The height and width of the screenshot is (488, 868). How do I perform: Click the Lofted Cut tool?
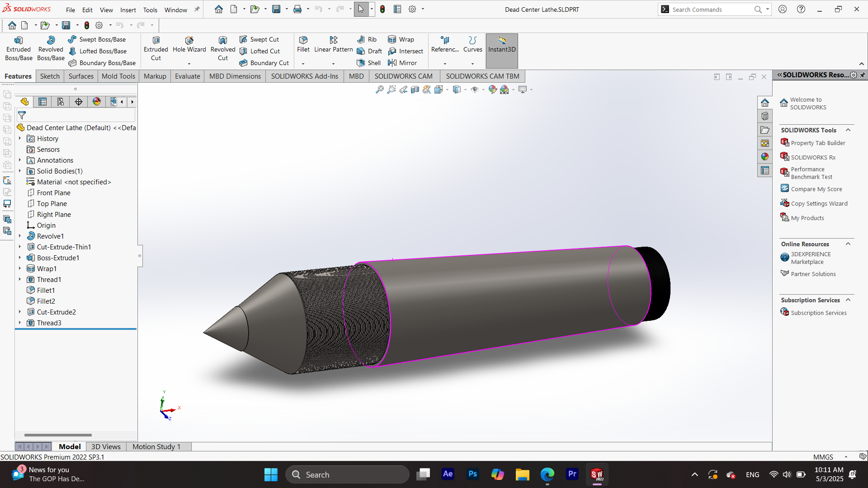tap(260, 52)
